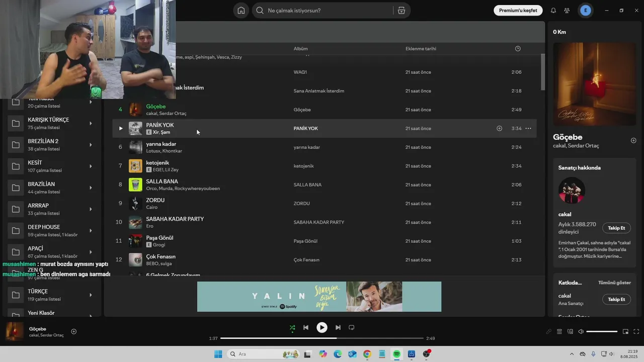This screenshot has width=644, height=362.
Task: Switch to full screen view
Action: (x=636, y=331)
